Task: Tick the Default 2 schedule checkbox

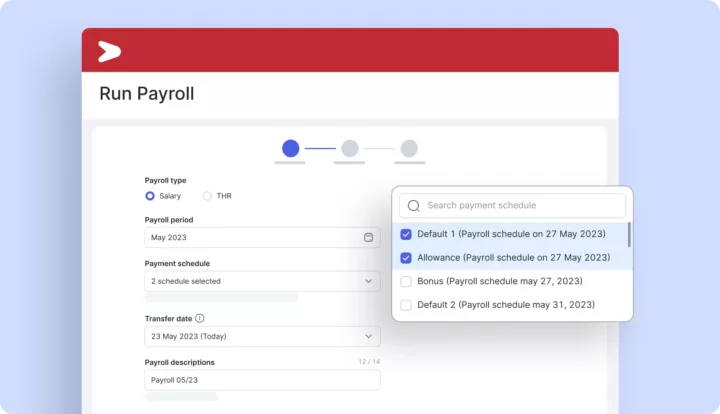Action: [x=406, y=305]
